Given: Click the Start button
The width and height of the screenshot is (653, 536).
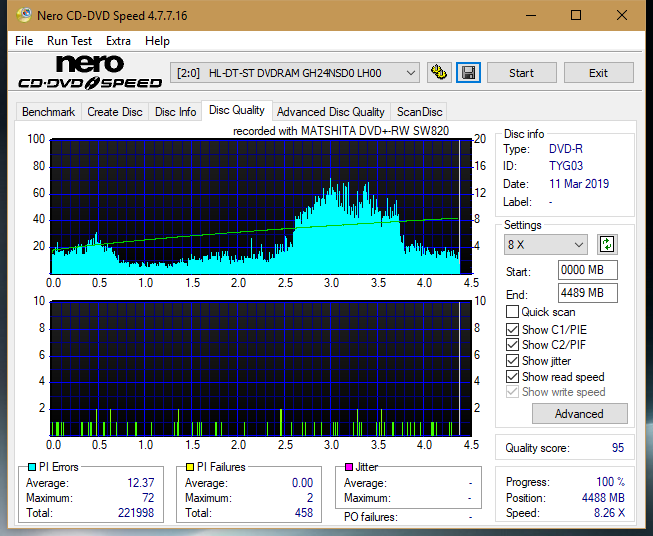Looking at the screenshot, I should tap(521, 73).
